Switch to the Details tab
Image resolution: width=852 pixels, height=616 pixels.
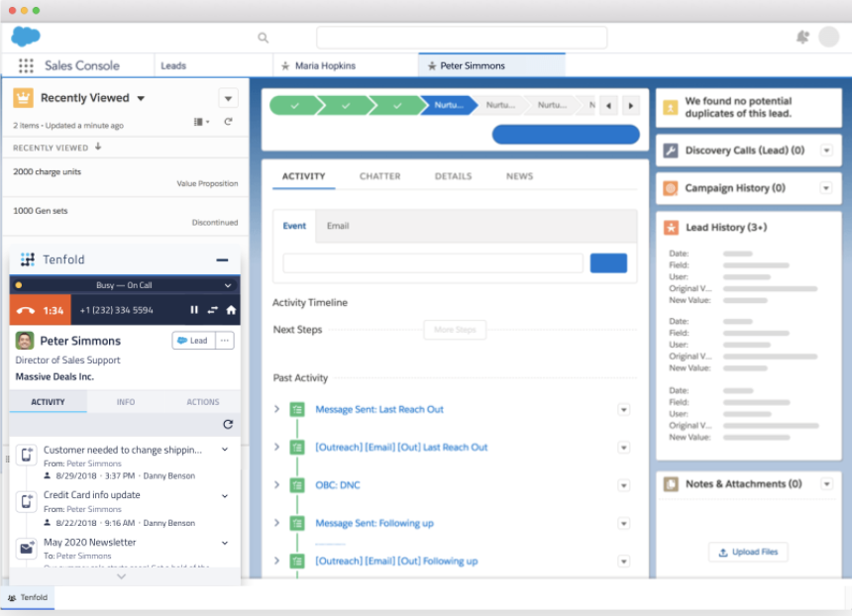click(x=453, y=176)
